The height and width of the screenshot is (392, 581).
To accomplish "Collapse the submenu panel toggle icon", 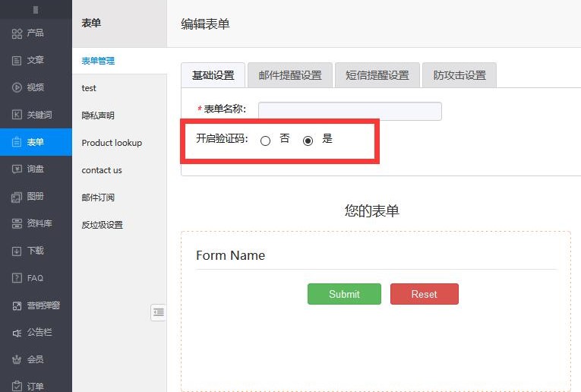I will pyautogui.click(x=158, y=312).
